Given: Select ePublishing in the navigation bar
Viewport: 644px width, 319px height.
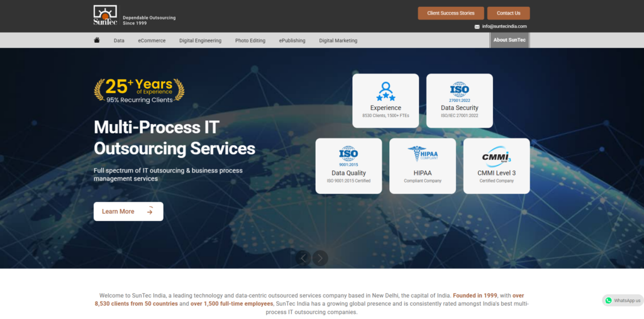Looking at the screenshot, I should tap(292, 40).
